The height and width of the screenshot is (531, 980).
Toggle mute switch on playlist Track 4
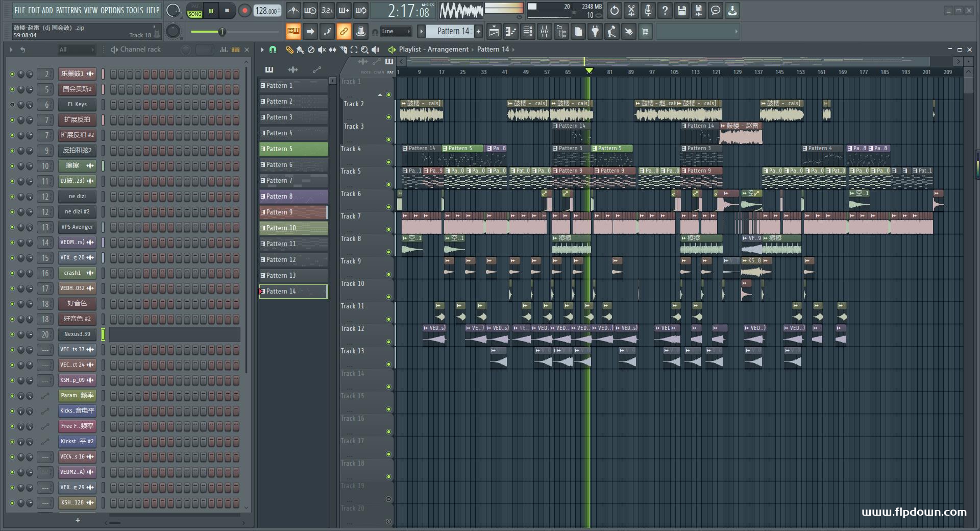(388, 162)
